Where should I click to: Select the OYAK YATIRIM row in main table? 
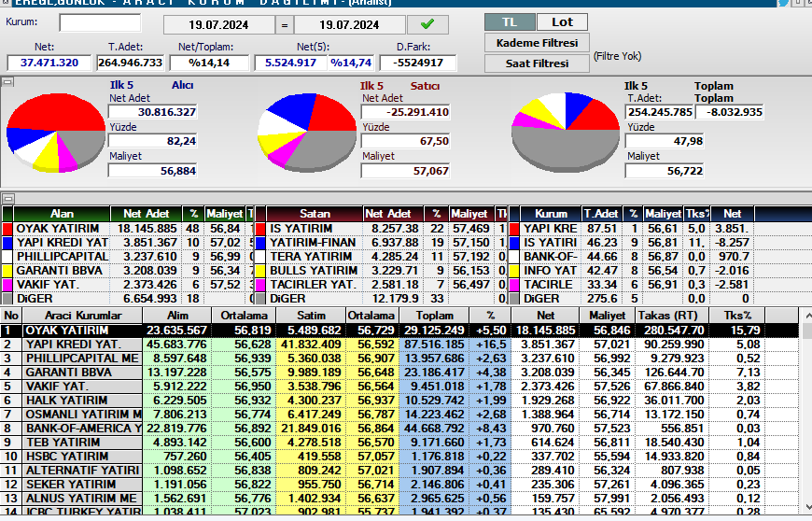click(x=399, y=331)
